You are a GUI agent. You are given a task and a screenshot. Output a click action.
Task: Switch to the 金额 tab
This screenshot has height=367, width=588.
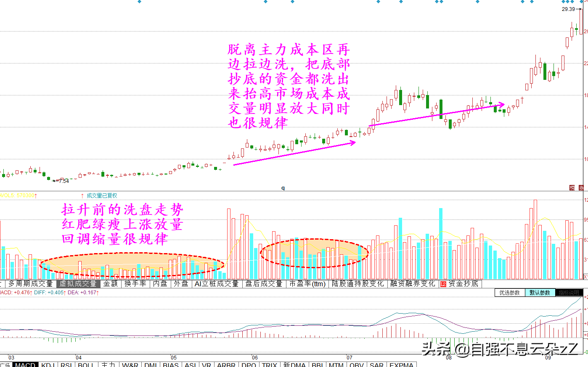(x=111, y=284)
